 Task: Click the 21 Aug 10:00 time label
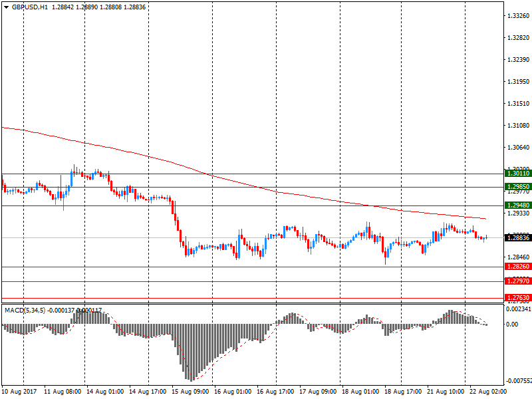coord(446,392)
